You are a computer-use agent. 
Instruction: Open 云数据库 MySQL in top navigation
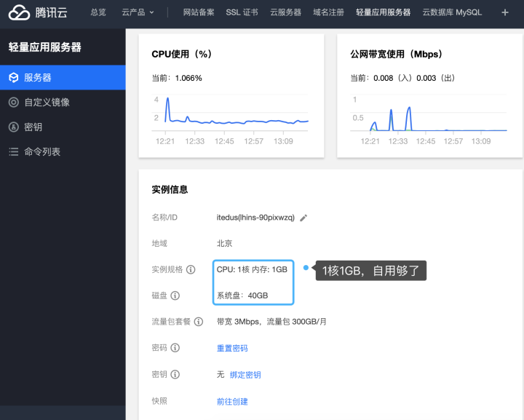click(452, 12)
